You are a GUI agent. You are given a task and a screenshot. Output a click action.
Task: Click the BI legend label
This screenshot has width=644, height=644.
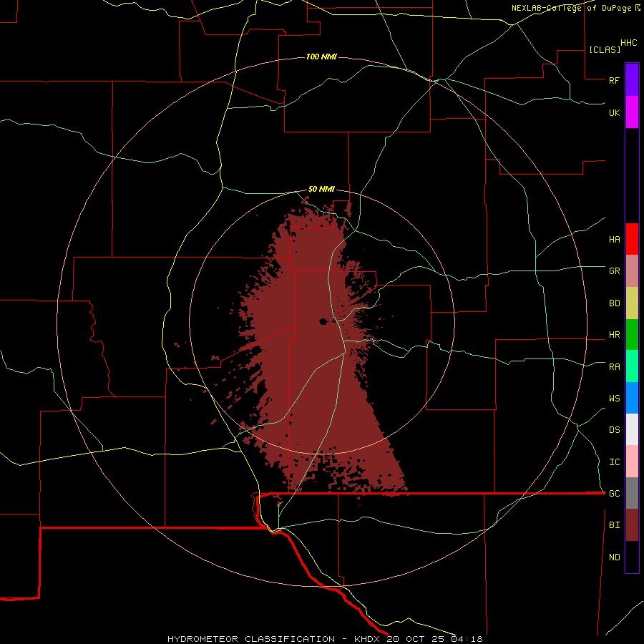(x=614, y=525)
